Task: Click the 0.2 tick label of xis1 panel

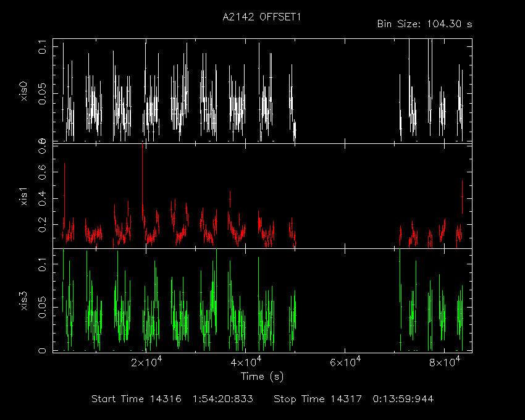Action: point(42,225)
